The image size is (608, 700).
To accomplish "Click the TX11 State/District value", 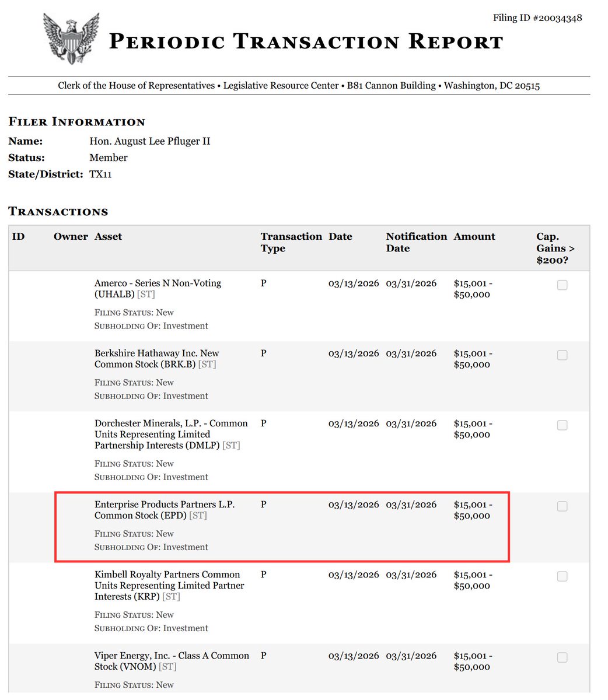I will click(x=100, y=174).
